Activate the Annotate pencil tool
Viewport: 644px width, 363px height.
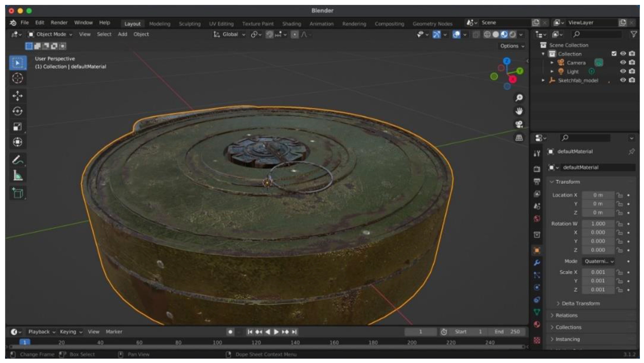click(18, 160)
